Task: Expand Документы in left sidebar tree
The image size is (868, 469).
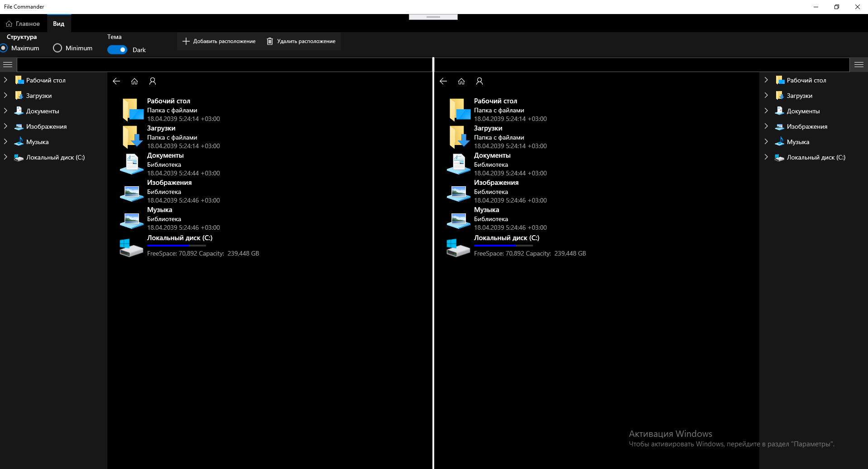Action: pyautogui.click(x=5, y=111)
